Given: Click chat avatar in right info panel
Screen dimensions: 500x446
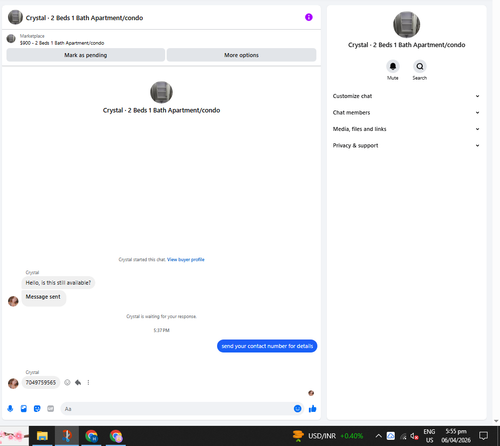Looking at the screenshot, I should 406,24.
